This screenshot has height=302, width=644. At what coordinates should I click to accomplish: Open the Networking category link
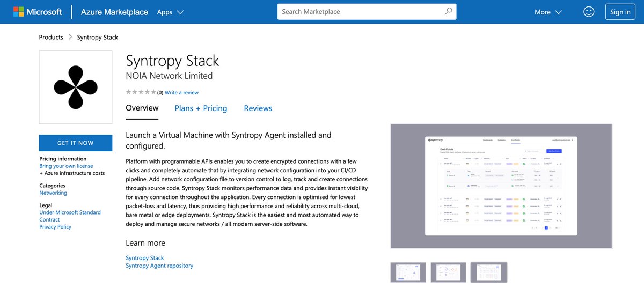(x=53, y=193)
